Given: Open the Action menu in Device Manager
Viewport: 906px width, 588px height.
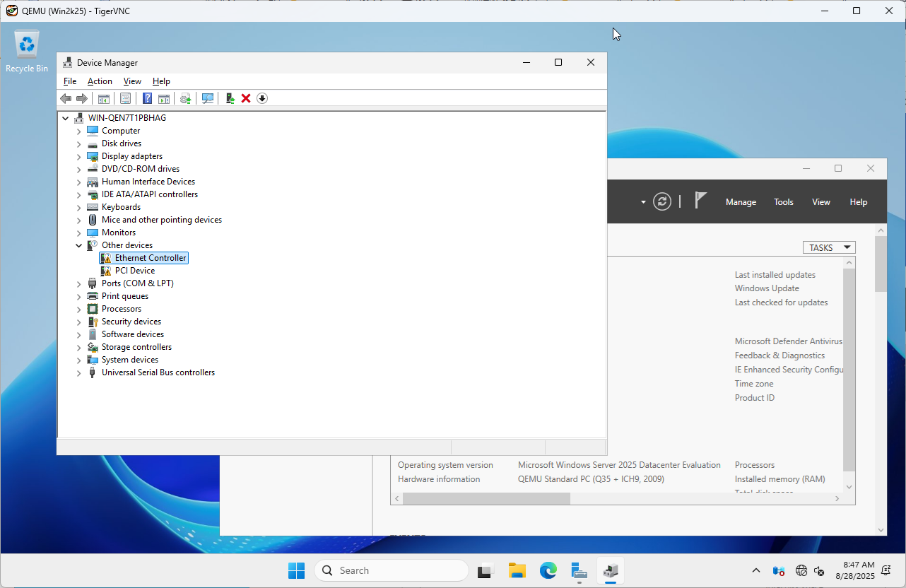Looking at the screenshot, I should (x=100, y=81).
